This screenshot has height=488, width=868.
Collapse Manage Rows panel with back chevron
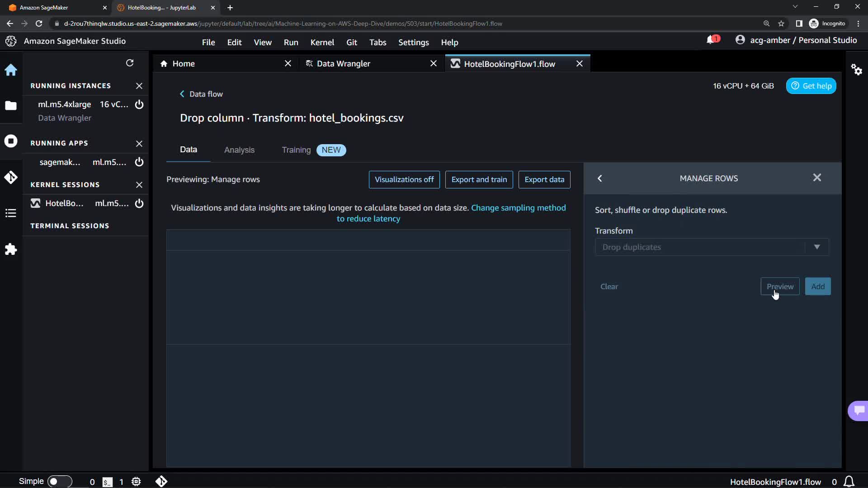pos(600,178)
